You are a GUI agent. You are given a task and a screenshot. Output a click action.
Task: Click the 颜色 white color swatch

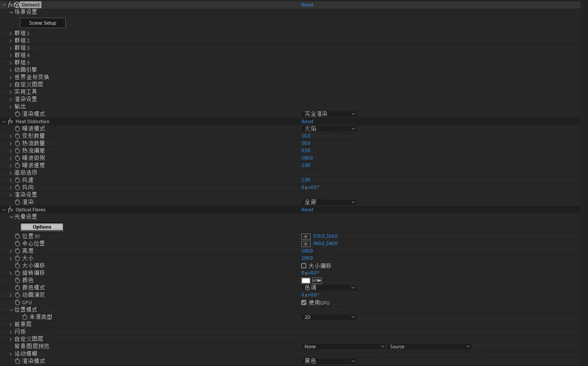(306, 280)
